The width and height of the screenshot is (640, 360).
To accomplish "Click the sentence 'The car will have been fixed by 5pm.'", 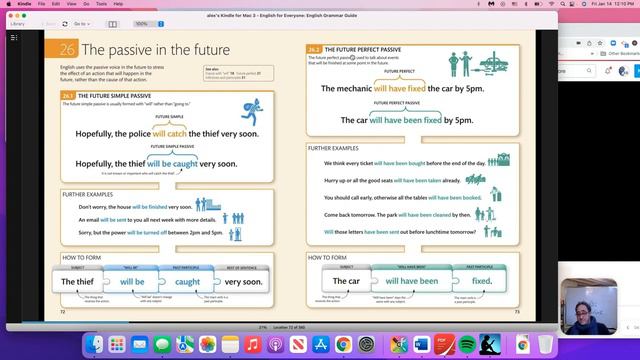I will pyautogui.click(x=407, y=120).
